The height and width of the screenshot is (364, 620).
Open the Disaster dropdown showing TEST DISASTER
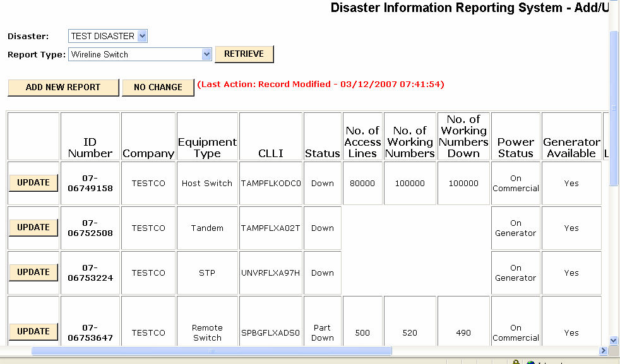[x=108, y=36]
